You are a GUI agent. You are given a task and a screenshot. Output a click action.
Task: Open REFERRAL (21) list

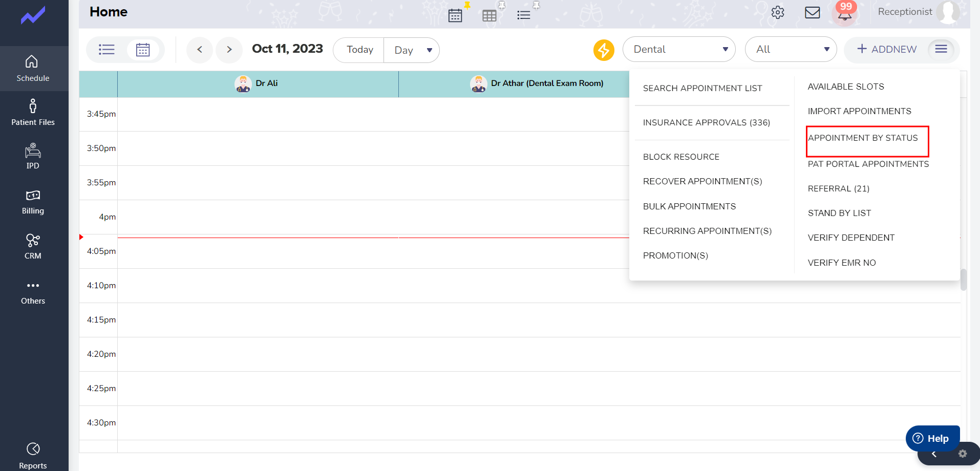point(839,188)
